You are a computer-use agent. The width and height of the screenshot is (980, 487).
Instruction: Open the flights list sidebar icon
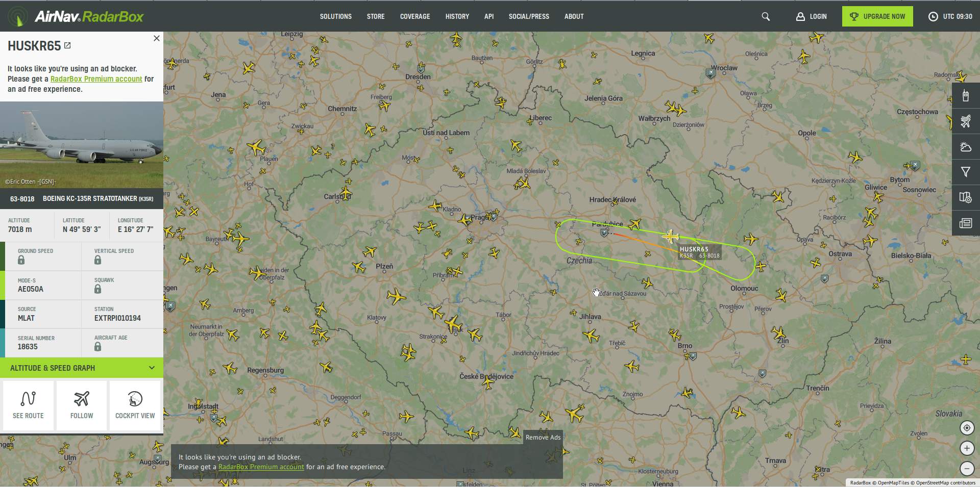(965, 121)
